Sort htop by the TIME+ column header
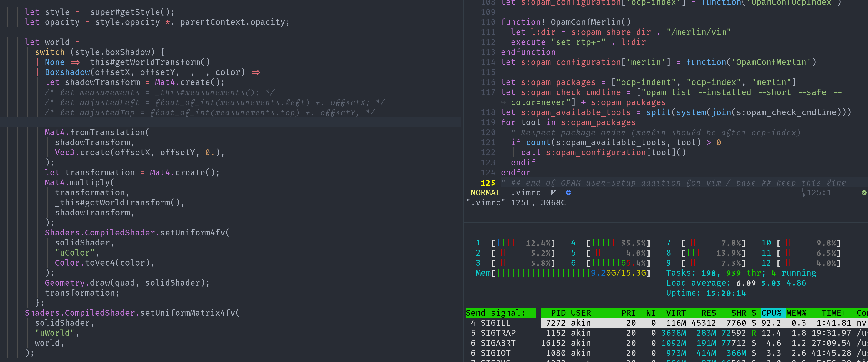The width and height of the screenshot is (868, 362). click(x=834, y=313)
